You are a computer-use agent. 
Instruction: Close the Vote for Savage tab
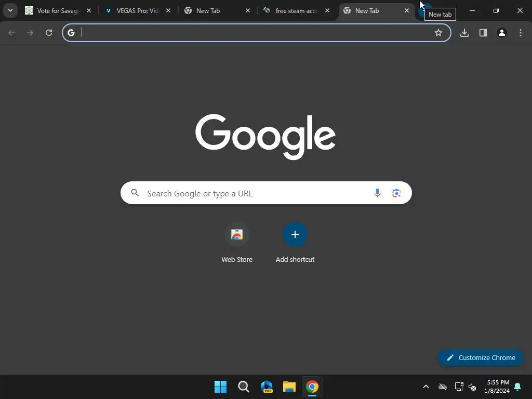coord(88,10)
